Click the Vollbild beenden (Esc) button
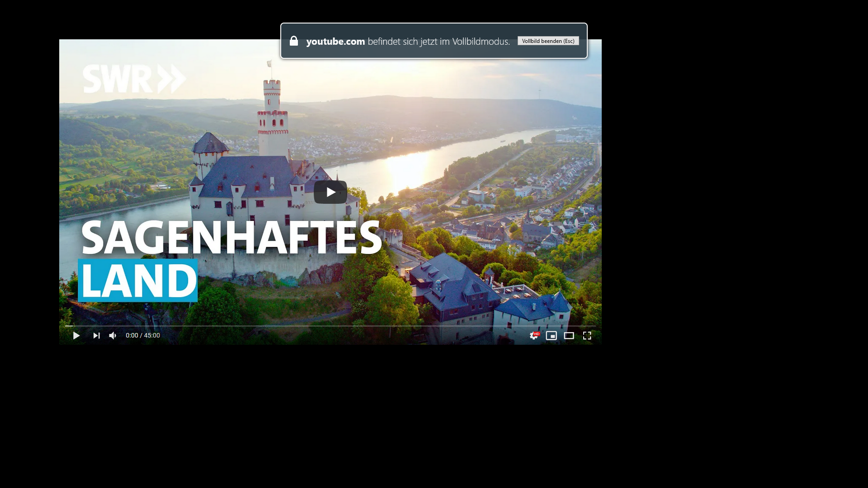Screen dimensions: 868x488 click(548, 41)
